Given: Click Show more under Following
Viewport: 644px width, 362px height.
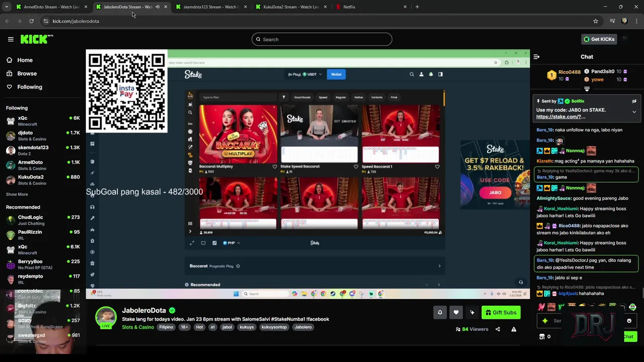Looking at the screenshot, I should [17, 194].
